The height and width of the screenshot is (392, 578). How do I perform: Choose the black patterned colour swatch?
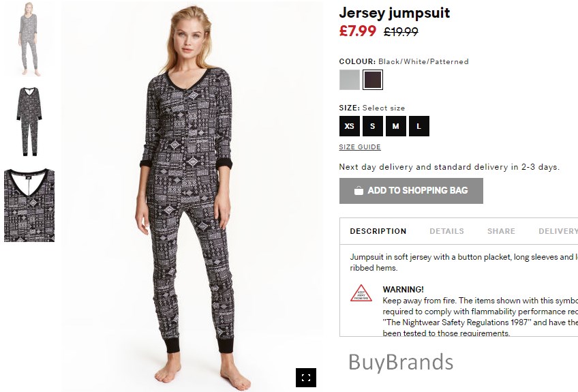[x=373, y=80]
